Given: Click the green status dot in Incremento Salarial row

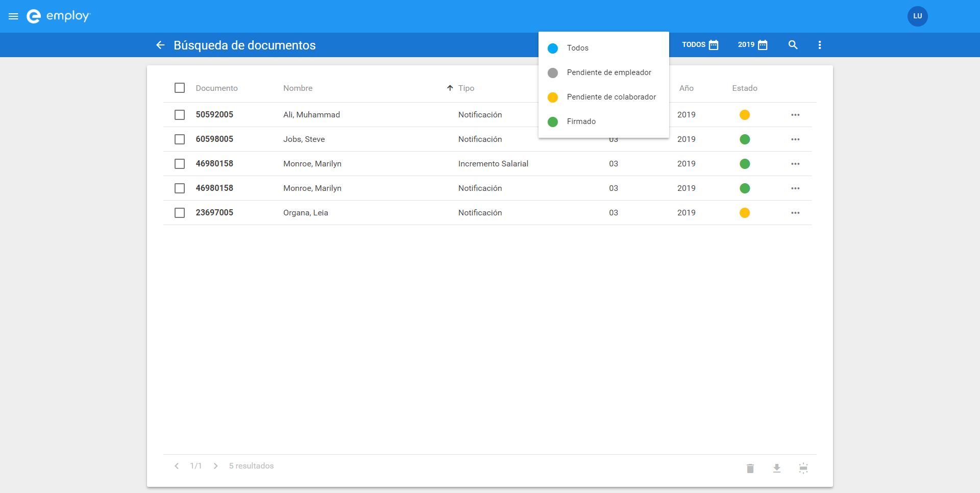Looking at the screenshot, I should pos(745,164).
